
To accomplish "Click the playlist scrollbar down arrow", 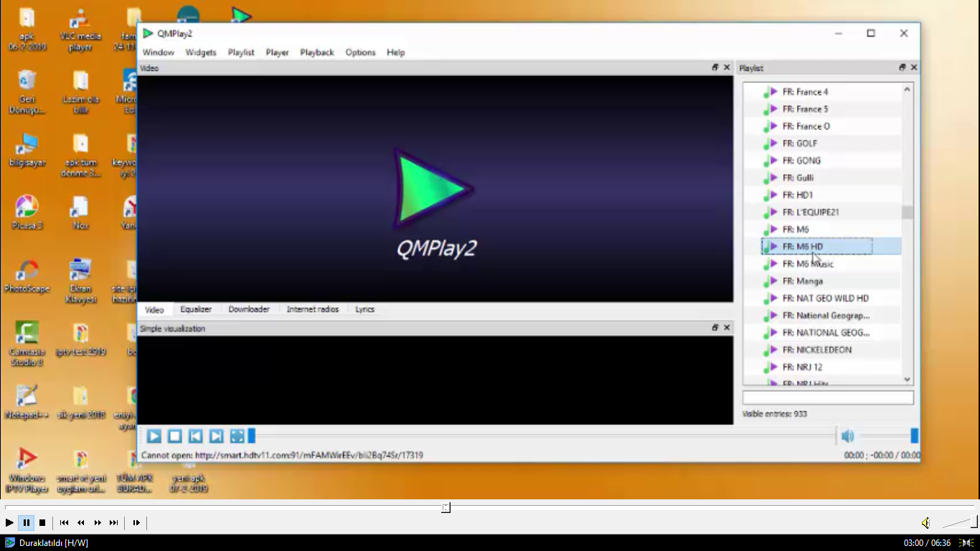I will (907, 380).
